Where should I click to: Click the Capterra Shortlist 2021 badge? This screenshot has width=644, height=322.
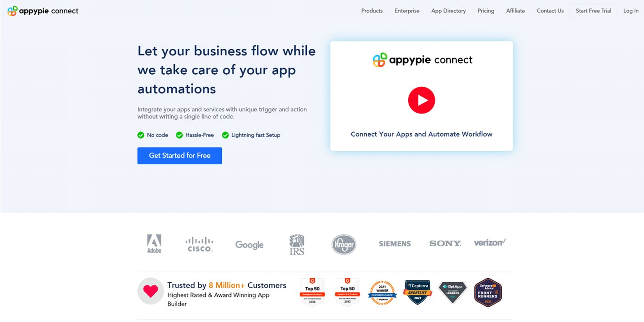click(418, 292)
